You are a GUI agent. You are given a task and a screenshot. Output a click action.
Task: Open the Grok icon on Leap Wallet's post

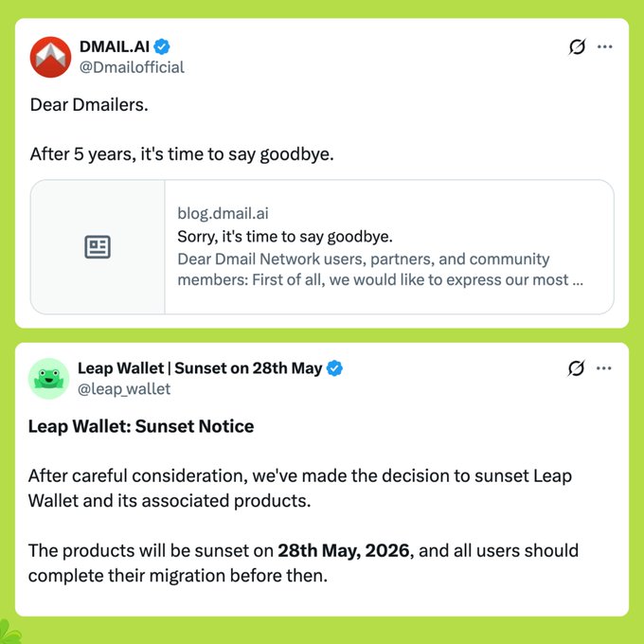click(575, 367)
